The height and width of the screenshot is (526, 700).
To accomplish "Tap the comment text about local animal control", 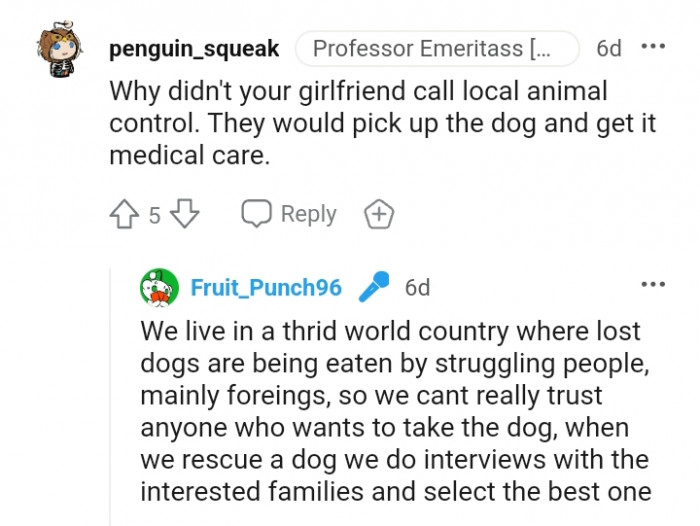I will point(358,124).
